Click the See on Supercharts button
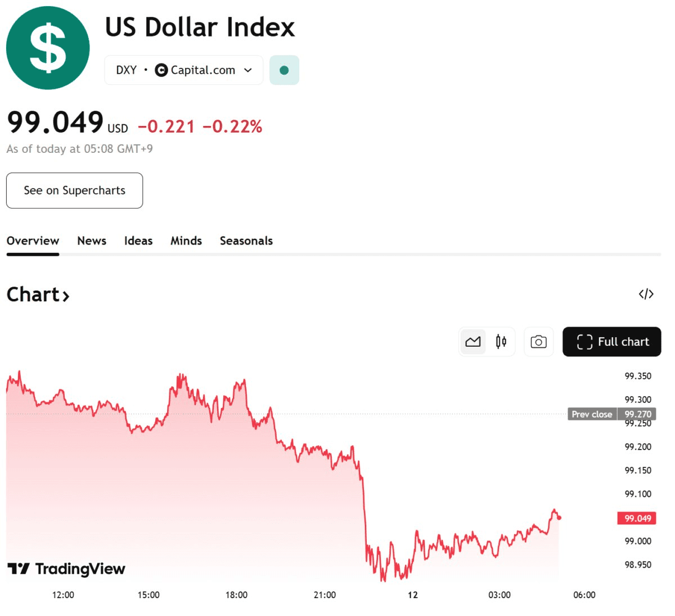 tap(74, 191)
